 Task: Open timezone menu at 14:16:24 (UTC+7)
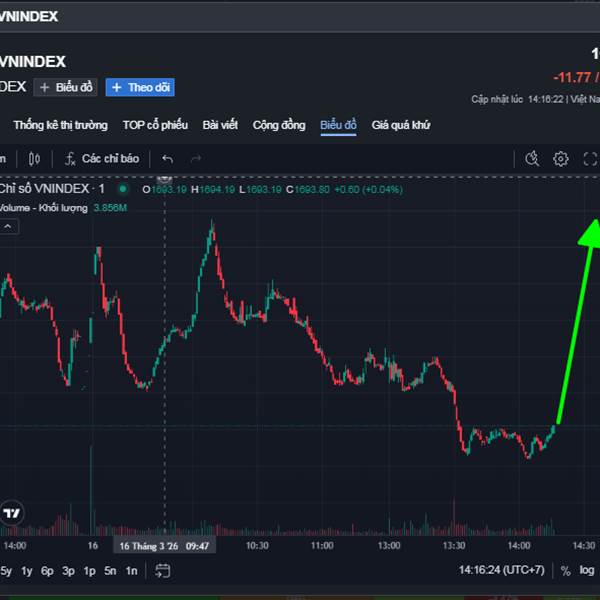click(x=502, y=571)
